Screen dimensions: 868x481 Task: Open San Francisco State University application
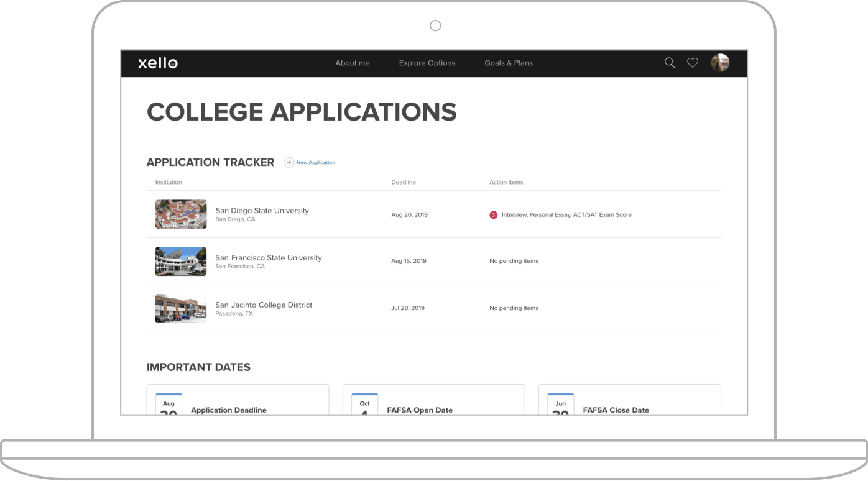tap(269, 258)
